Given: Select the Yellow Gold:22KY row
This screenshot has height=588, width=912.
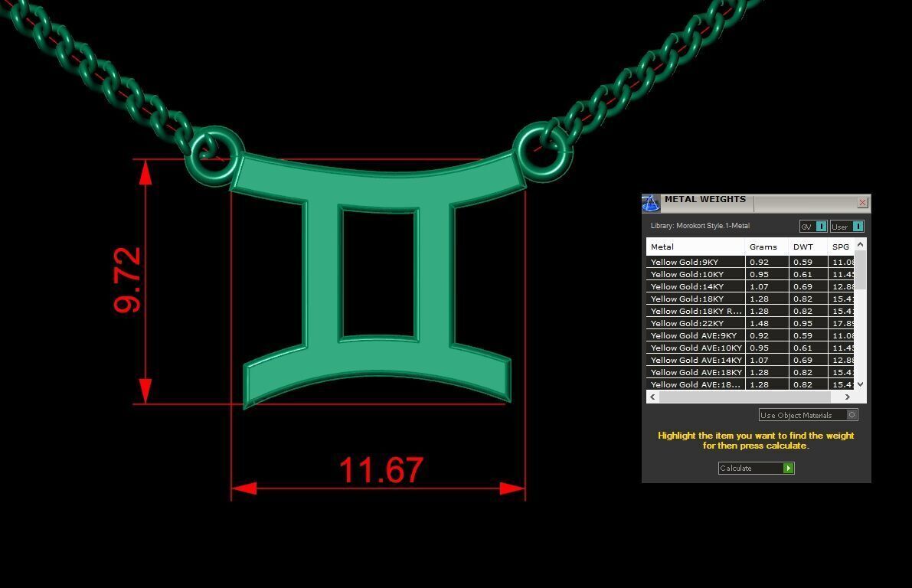Looking at the screenshot, I should point(750,323).
